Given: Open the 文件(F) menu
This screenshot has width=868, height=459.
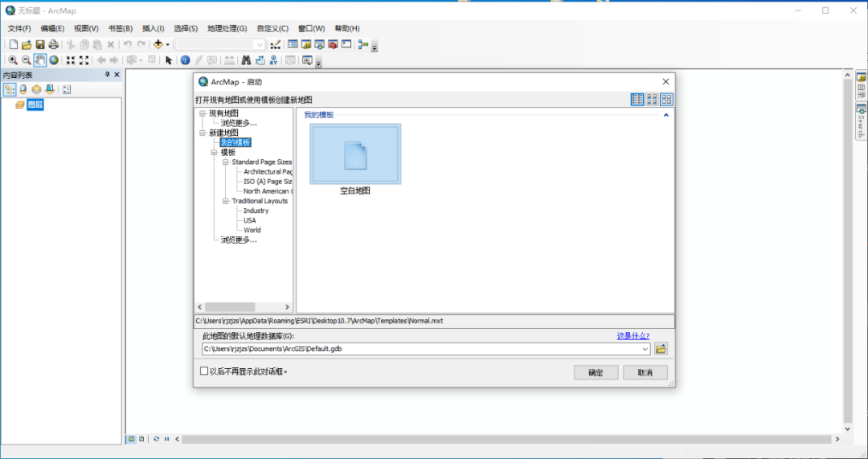Looking at the screenshot, I should 19,28.
